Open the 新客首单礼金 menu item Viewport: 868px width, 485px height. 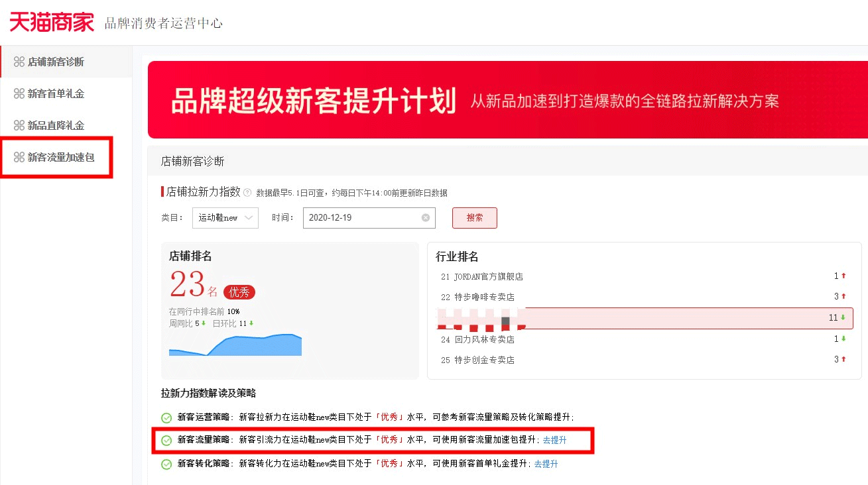click(56, 94)
